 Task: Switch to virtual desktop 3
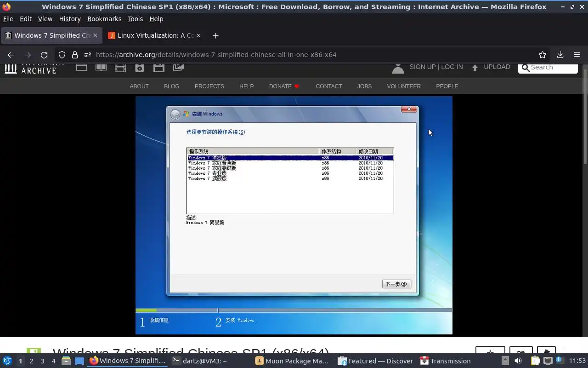[x=42, y=361]
